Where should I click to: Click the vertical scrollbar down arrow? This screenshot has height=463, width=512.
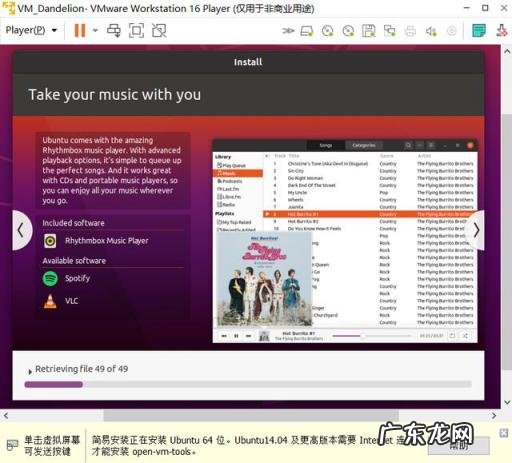tap(507, 403)
